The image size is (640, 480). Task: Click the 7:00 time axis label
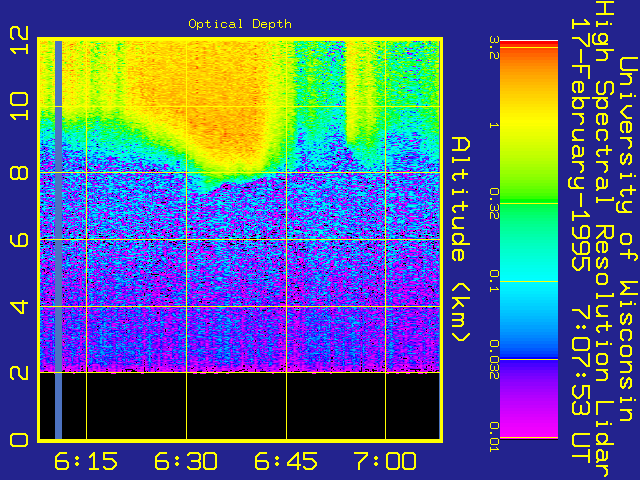coord(385,461)
